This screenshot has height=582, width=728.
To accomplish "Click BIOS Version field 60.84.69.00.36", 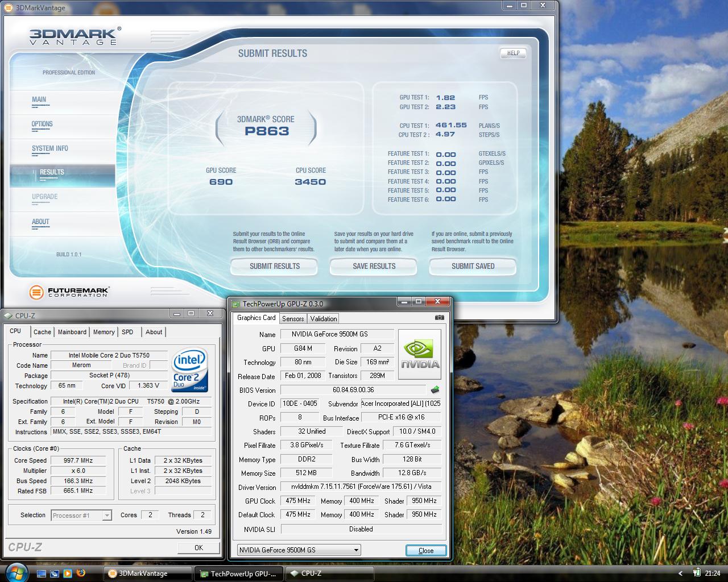I will point(353,390).
